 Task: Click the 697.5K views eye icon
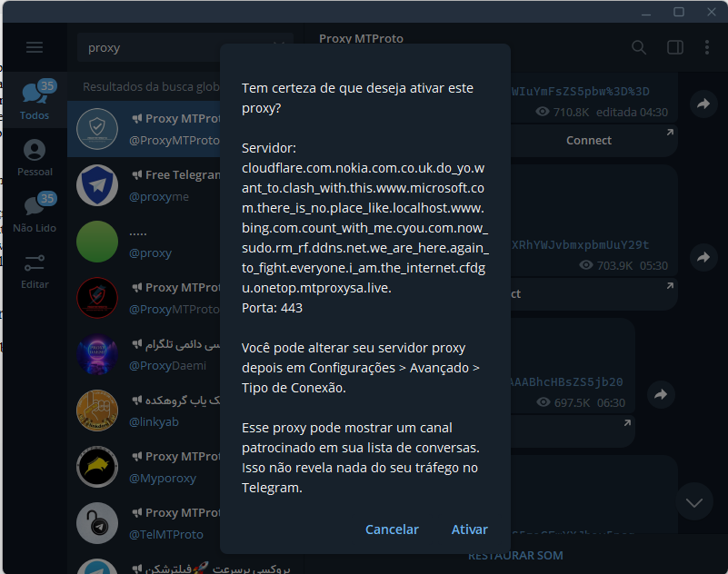pyautogui.click(x=544, y=401)
